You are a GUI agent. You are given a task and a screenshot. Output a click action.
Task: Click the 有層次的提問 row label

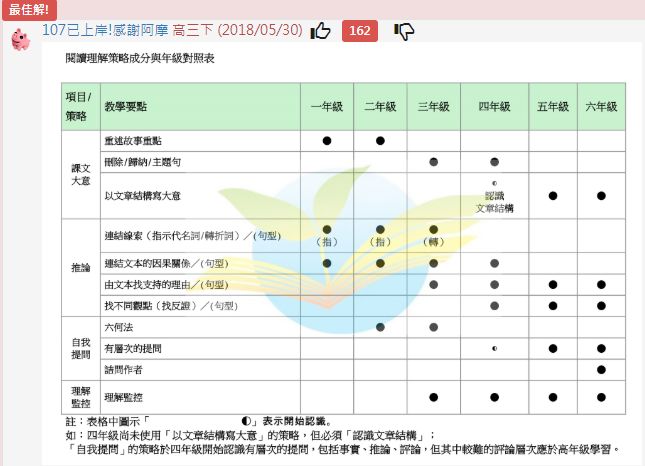click(133, 349)
